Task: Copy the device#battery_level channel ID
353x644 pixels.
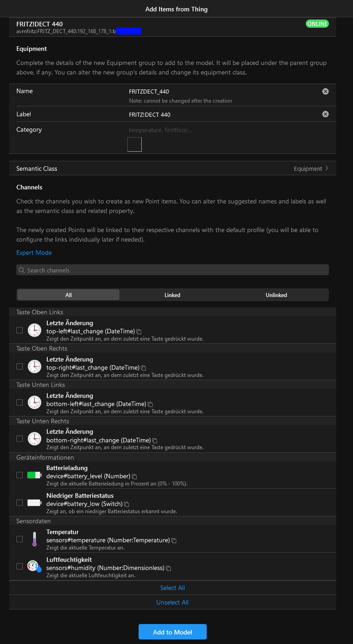Action: pyautogui.click(x=134, y=477)
